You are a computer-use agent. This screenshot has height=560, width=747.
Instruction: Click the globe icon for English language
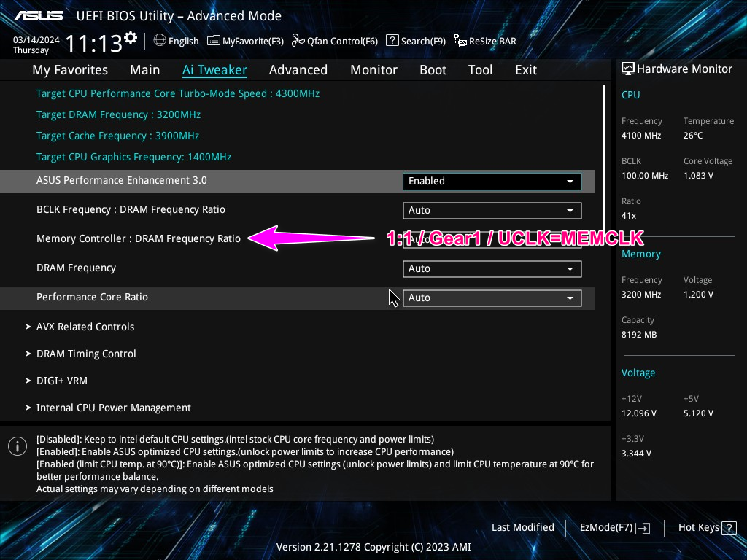[x=160, y=41]
